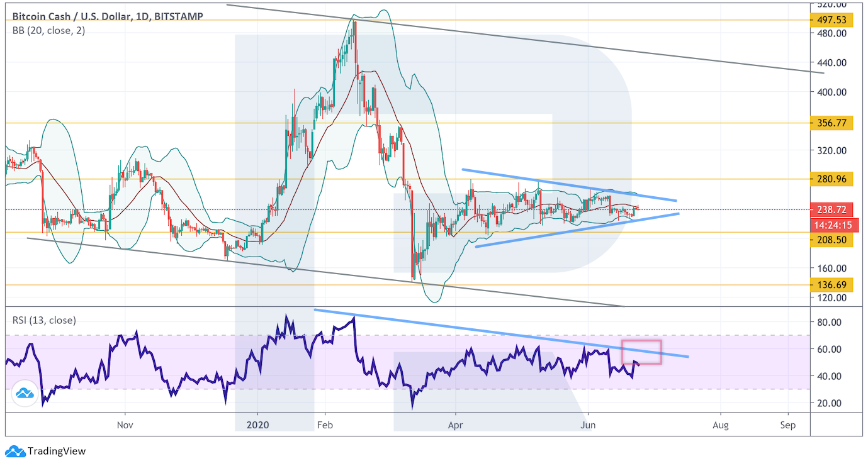This screenshot has width=868, height=466.
Task: Click 20.00 on the RSI scale
Action: [x=829, y=403]
